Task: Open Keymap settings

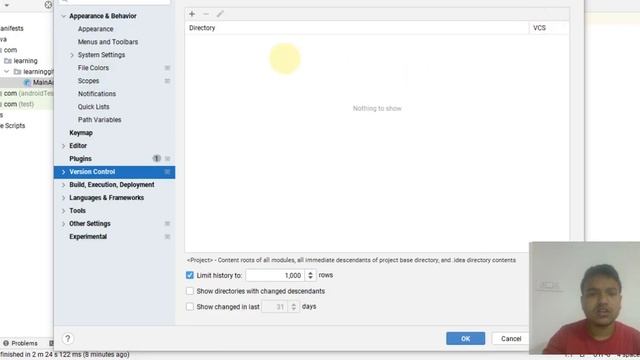Action: point(81,133)
